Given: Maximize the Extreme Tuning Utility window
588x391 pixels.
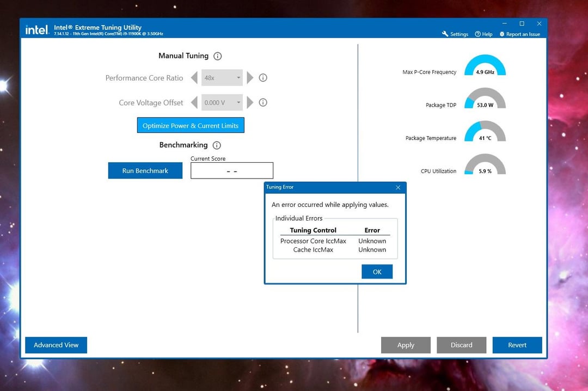Looking at the screenshot, I should (522, 23).
